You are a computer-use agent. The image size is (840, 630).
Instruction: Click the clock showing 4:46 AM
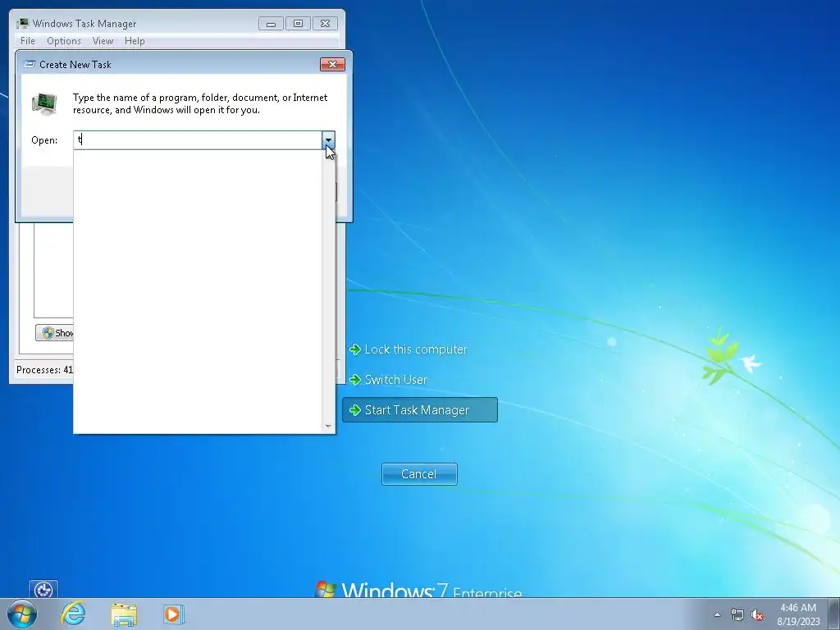(798, 614)
